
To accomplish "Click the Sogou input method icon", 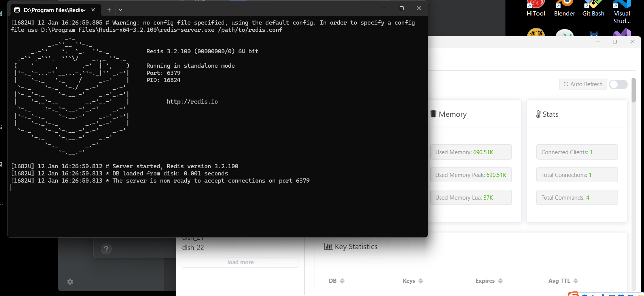I will [573, 293].
